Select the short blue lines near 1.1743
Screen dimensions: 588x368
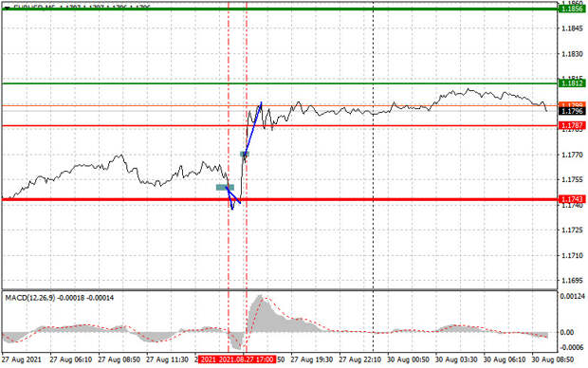point(233,198)
